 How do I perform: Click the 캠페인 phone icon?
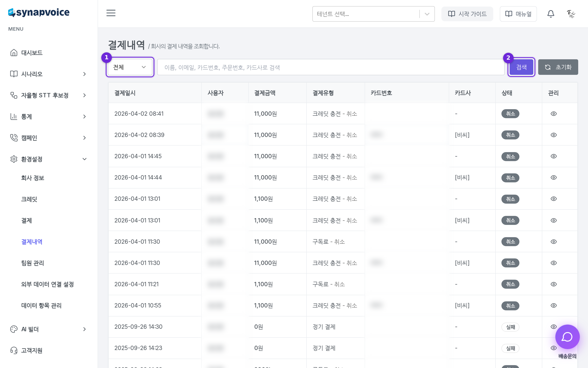click(x=14, y=138)
